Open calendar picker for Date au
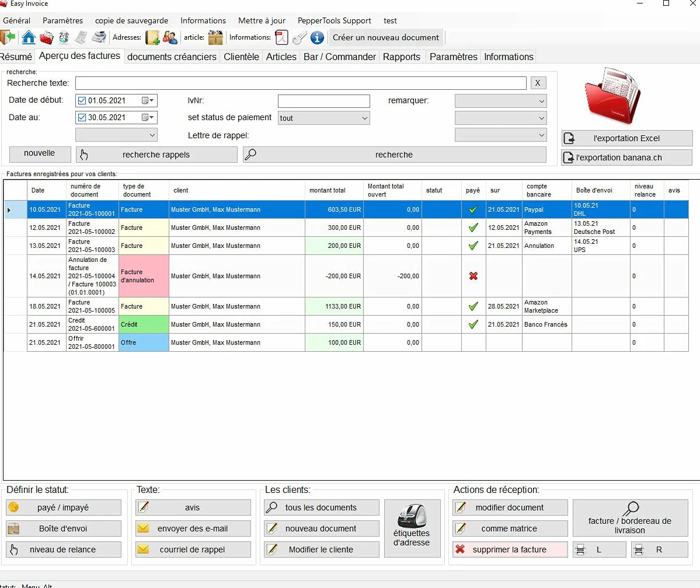This screenshot has width=700, height=588. [148, 117]
